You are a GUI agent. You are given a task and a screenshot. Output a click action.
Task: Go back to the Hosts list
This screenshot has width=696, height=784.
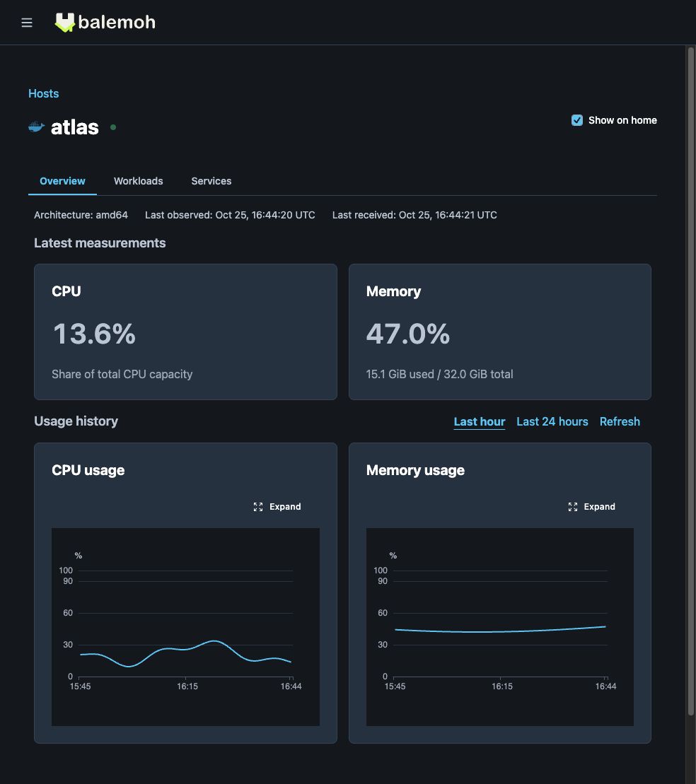click(44, 93)
